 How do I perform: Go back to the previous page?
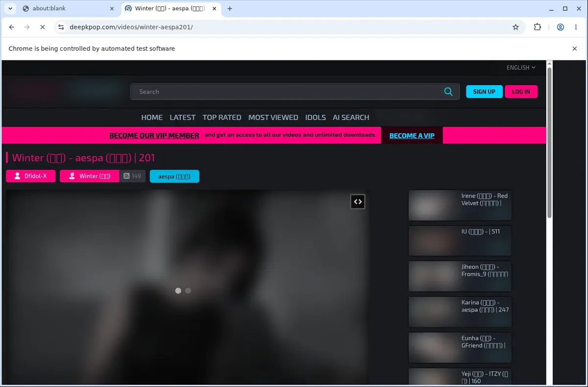[x=12, y=27]
